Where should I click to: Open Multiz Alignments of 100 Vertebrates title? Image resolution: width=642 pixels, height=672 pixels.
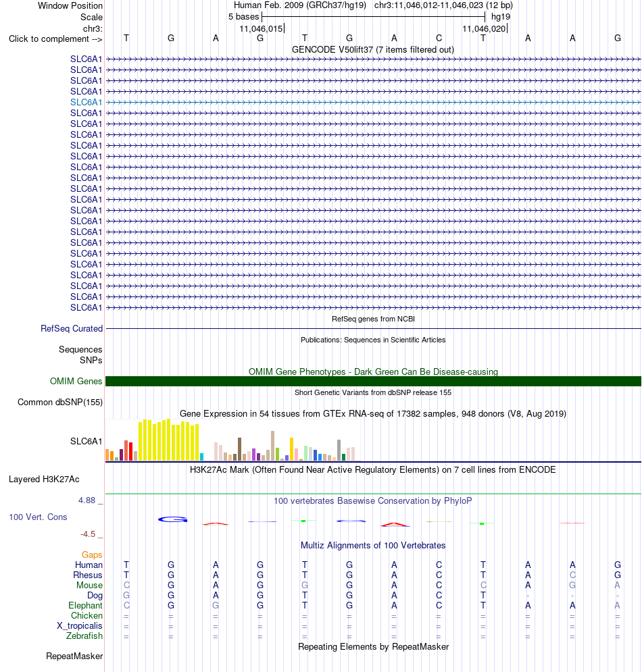click(372, 546)
